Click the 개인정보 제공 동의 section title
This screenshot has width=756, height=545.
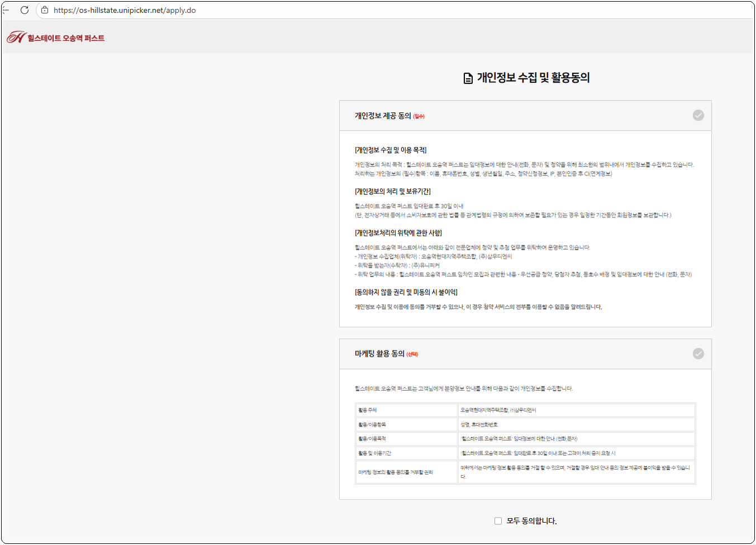tap(383, 116)
